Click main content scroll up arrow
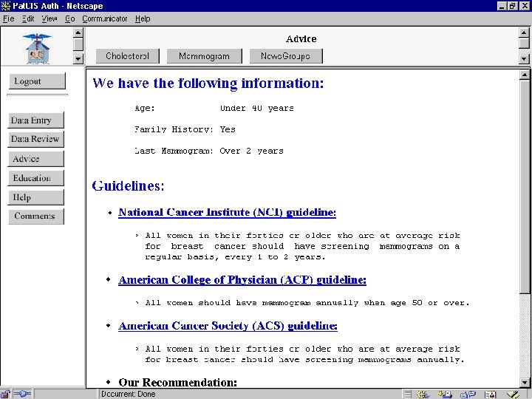The image size is (532, 399). 525,75
